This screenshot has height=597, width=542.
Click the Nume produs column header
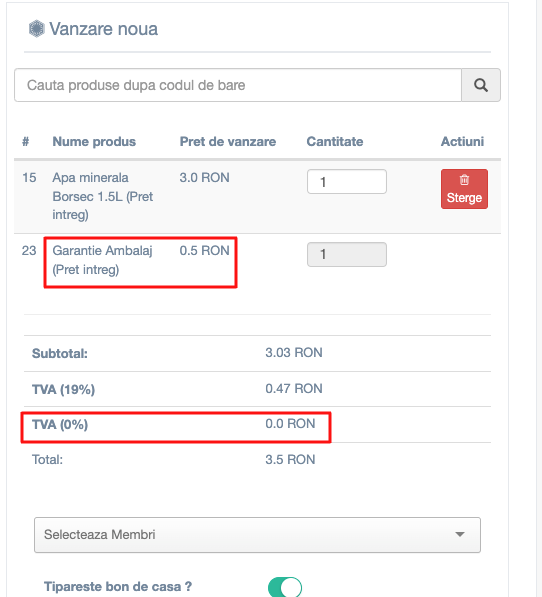tap(94, 142)
